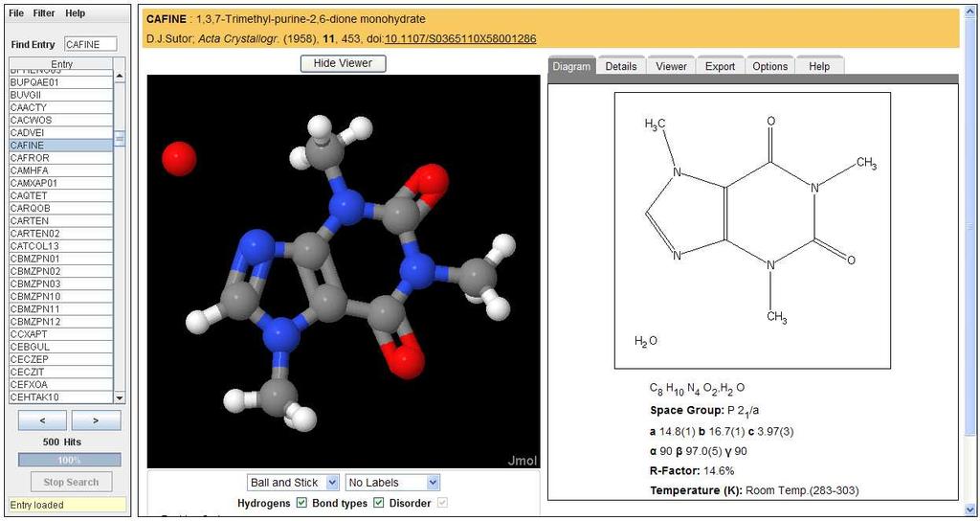Select entry CCXAPT in the list

(60, 334)
